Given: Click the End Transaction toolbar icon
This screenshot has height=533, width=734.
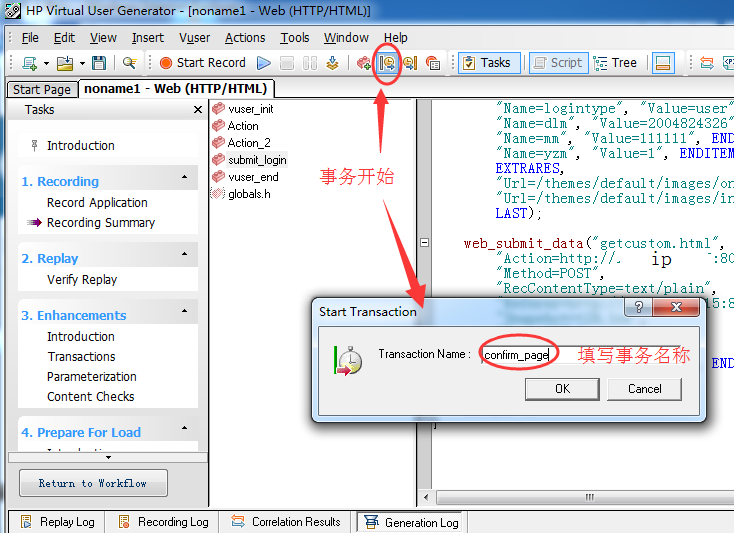Looking at the screenshot, I should tap(410, 63).
